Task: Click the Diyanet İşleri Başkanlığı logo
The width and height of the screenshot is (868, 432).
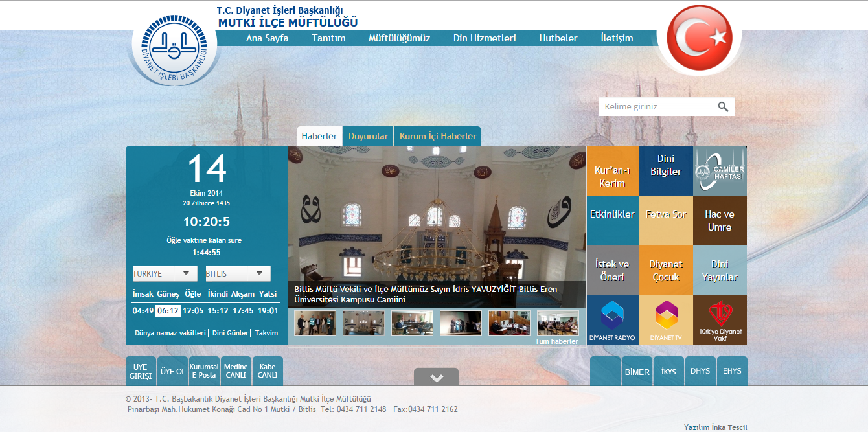Action: 173,51
